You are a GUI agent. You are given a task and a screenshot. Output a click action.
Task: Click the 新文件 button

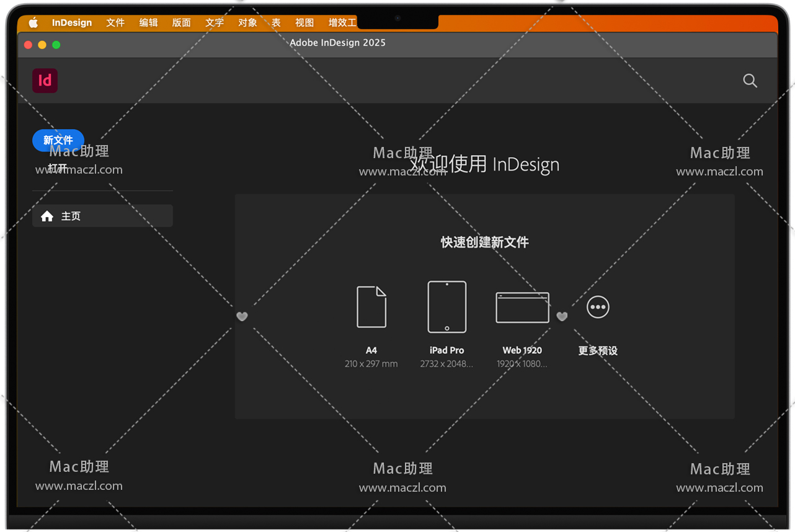click(58, 140)
